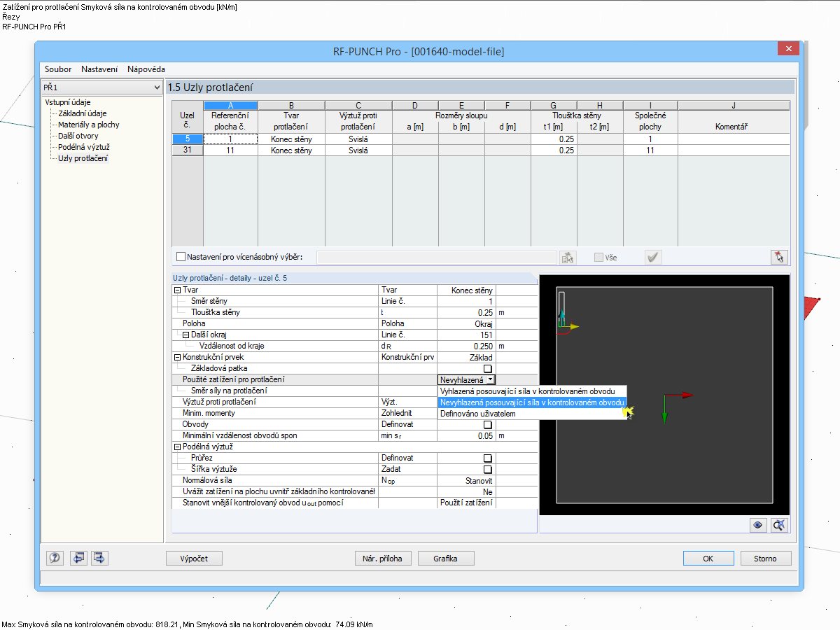Viewport: 840px width, 630px height.
Task: Click Normálová síla value Stanovit
Action: [x=467, y=480]
